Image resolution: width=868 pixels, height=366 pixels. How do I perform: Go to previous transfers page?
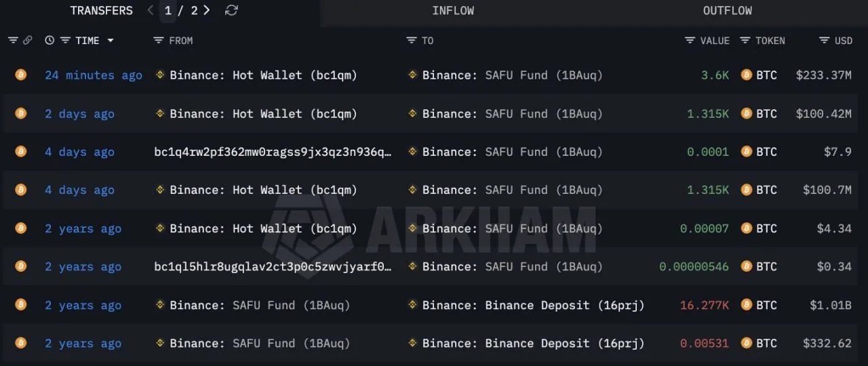pos(150,10)
